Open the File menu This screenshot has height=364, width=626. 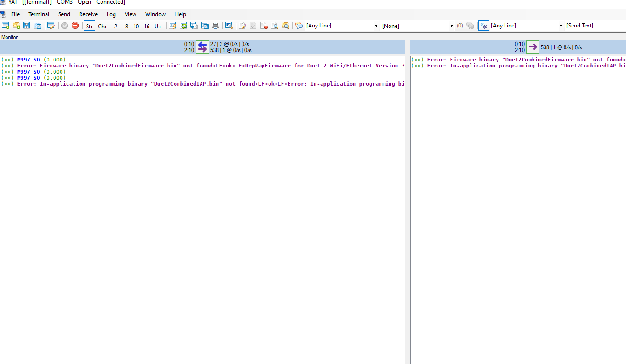click(x=15, y=14)
